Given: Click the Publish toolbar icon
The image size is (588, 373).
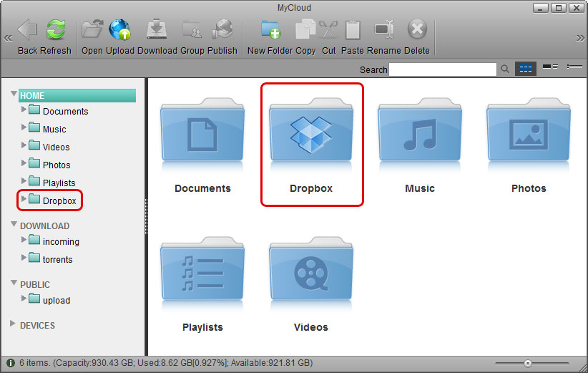Looking at the screenshot, I should click(222, 30).
